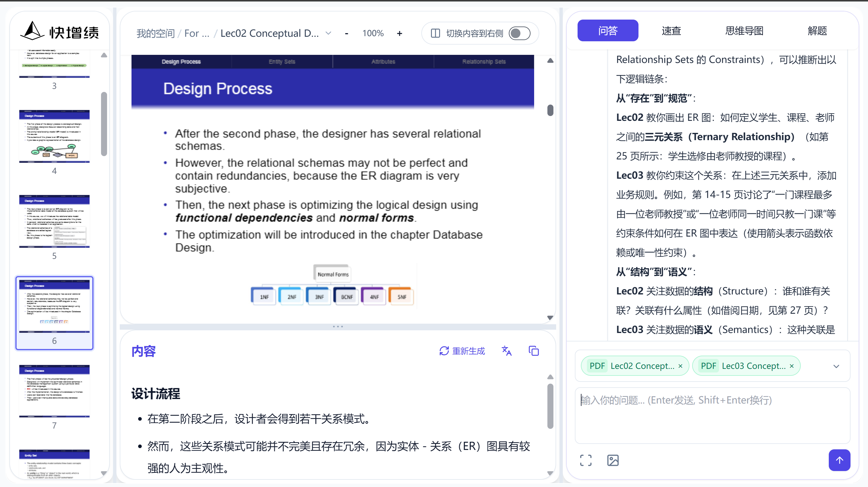Click the translate icon in 内容 panel
This screenshot has width=868, height=487.
click(x=506, y=351)
